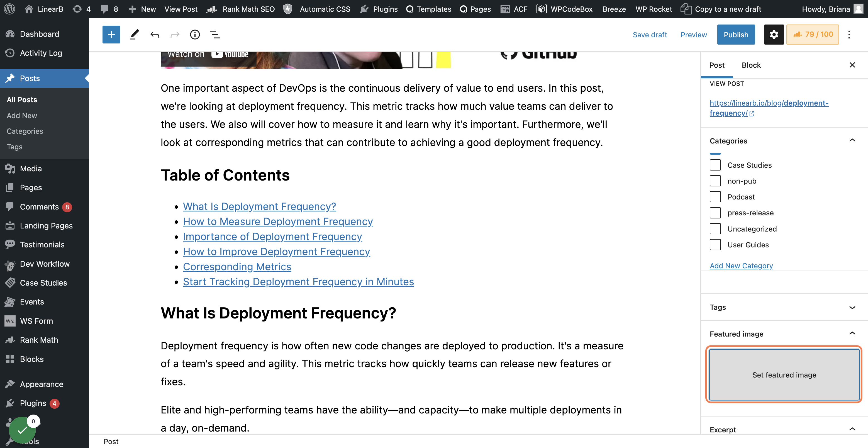Check the Uncategorized category

point(715,229)
